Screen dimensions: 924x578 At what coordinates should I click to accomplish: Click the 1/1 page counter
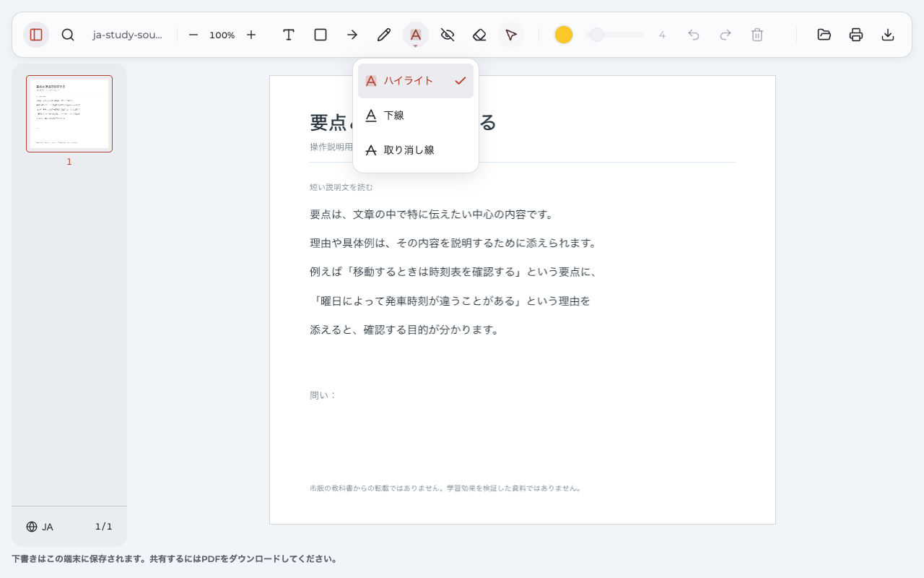(104, 527)
